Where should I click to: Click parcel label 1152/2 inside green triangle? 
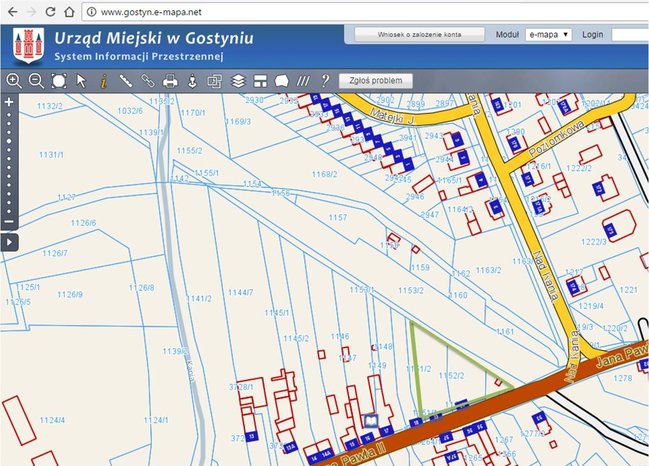(452, 375)
